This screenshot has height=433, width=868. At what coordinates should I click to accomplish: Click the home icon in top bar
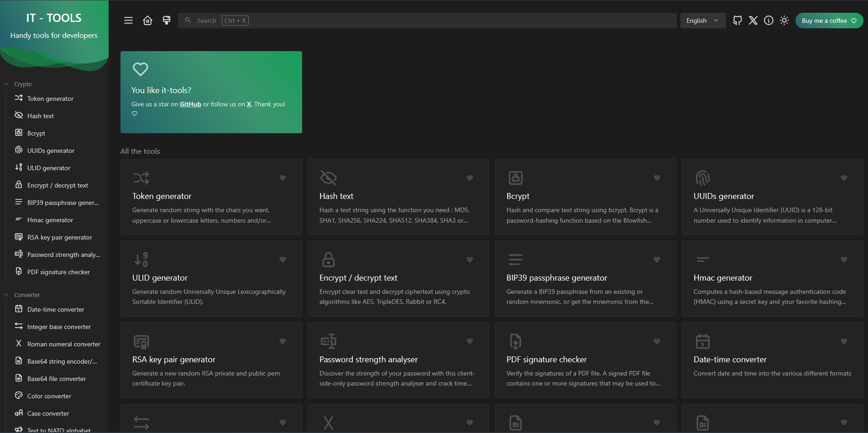point(147,21)
